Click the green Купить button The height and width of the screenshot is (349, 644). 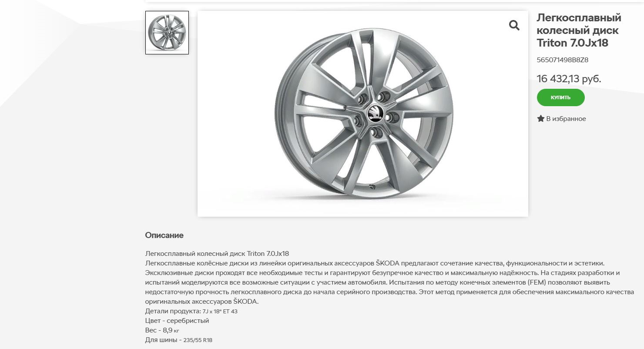[560, 97]
